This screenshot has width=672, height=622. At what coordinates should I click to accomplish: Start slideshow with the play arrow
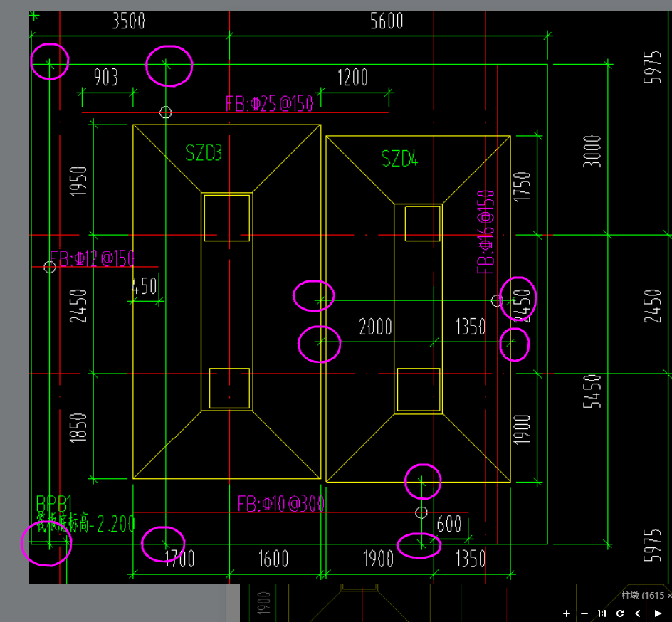658,613
